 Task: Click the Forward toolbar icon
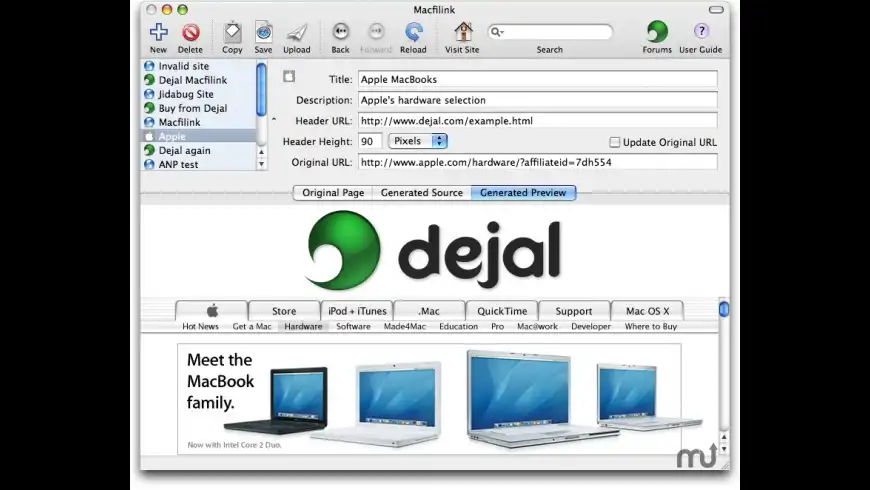click(376, 32)
